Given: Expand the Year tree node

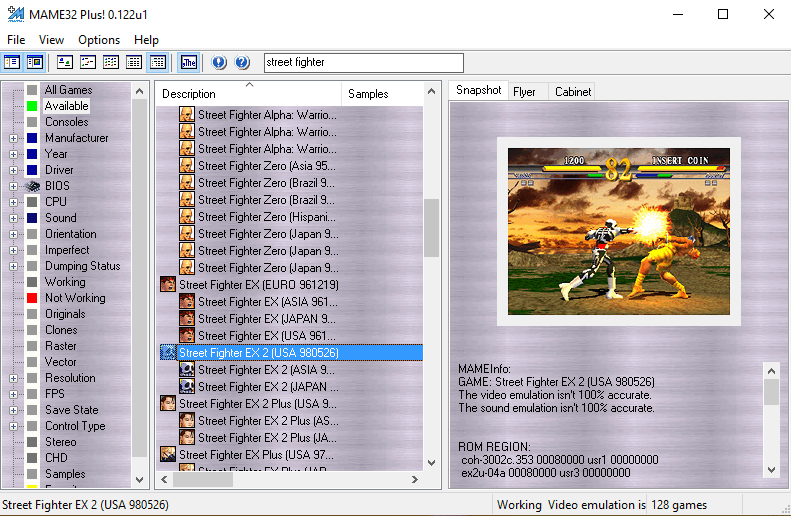Looking at the screenshot, I should [x=13, y=154].
